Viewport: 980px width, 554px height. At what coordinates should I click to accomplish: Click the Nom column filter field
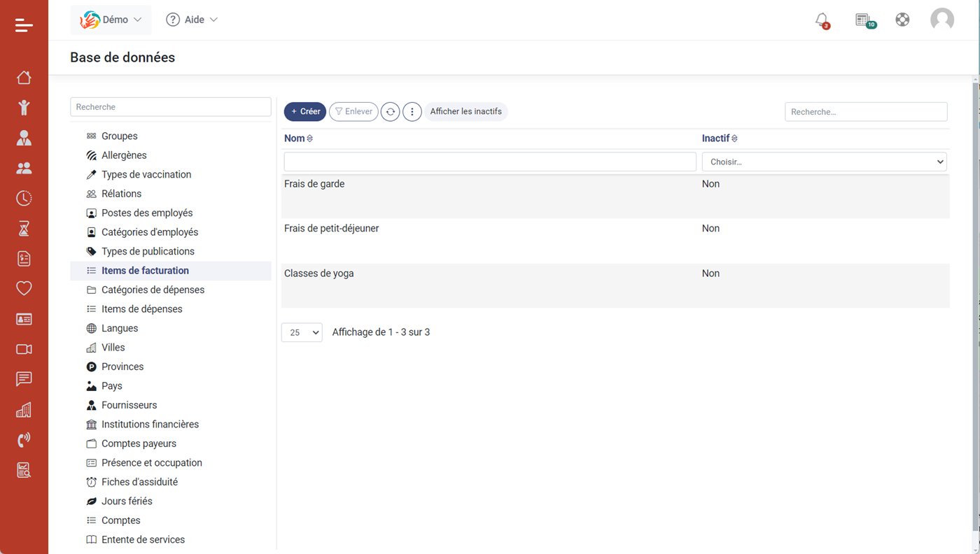[489, 162]
